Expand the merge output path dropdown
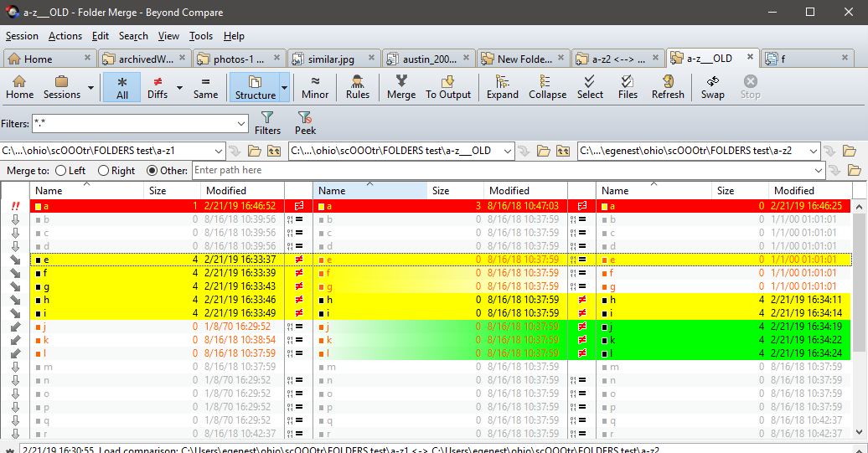 [x=819, y=170]
